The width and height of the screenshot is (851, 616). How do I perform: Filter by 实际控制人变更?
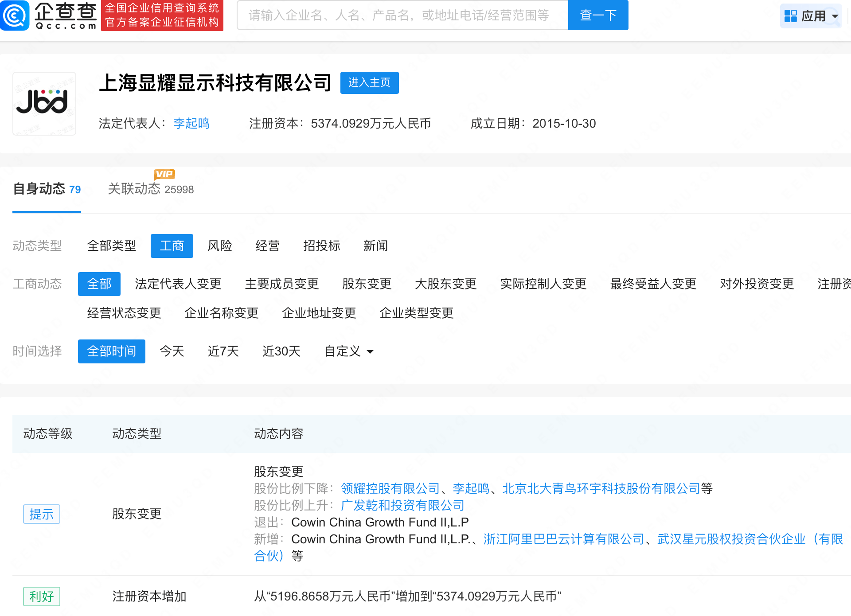(x=543, y=284)
